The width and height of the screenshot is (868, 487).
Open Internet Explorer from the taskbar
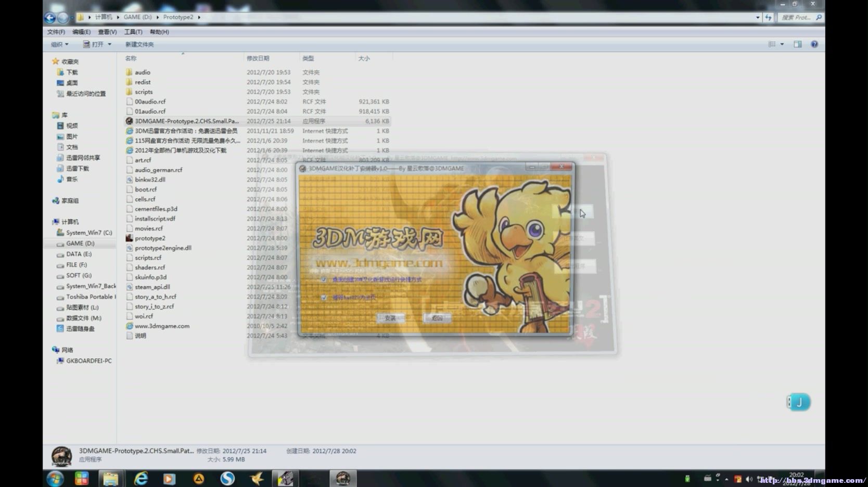pos(141,479)
